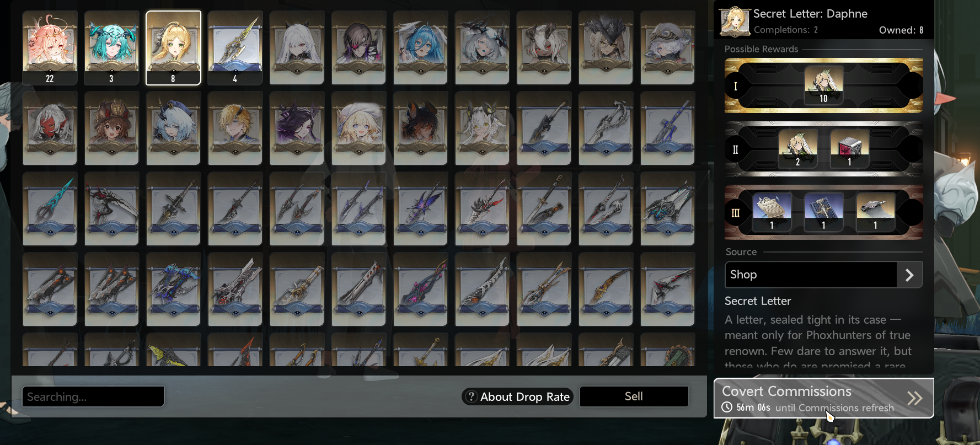The height and width of the screenshot is (445, 980).
Task: Click the Searching input field
Action: click(93, 396)
